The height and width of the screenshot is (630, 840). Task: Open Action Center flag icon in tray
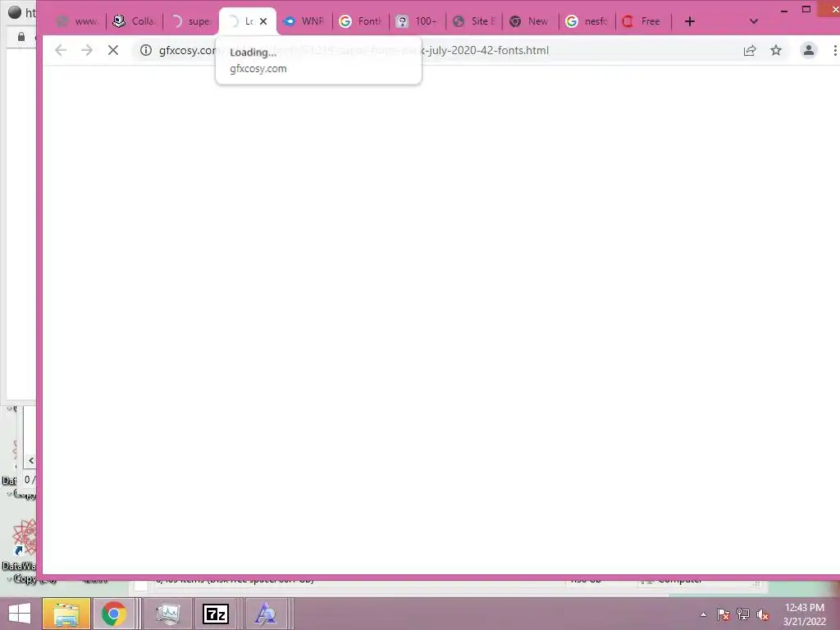723,614
